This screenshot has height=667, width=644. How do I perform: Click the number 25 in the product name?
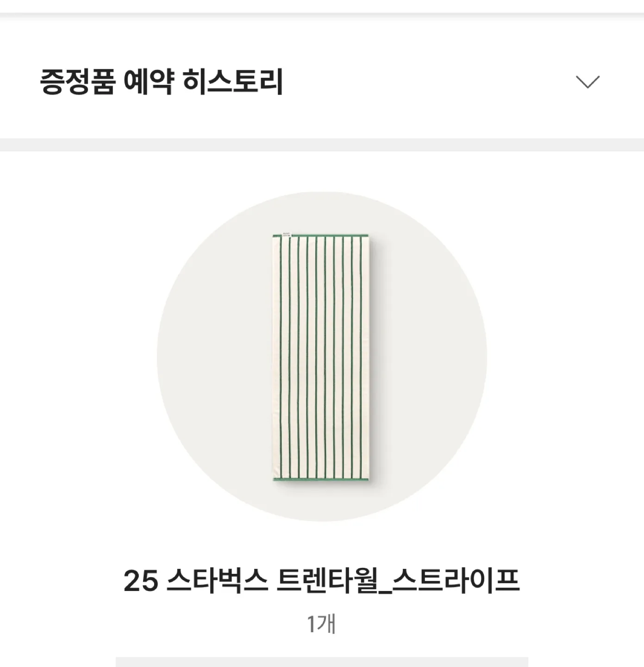click(x=141, y=581)
